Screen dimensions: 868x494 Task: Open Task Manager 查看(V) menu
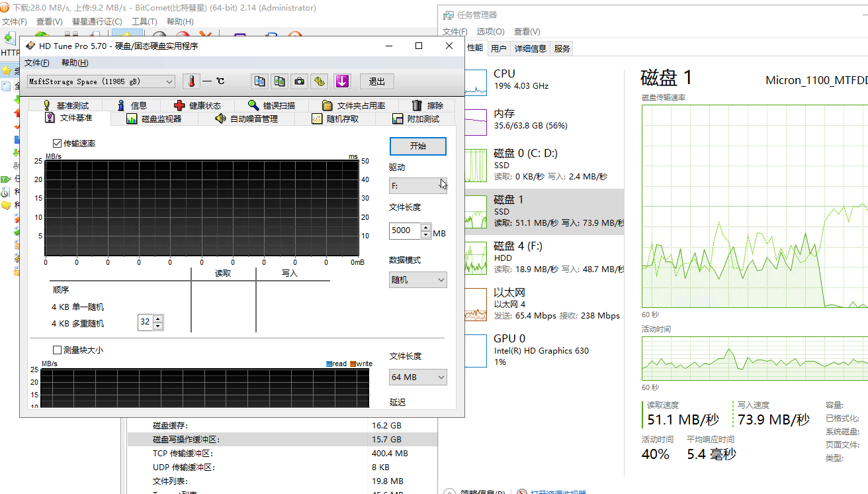527,31
